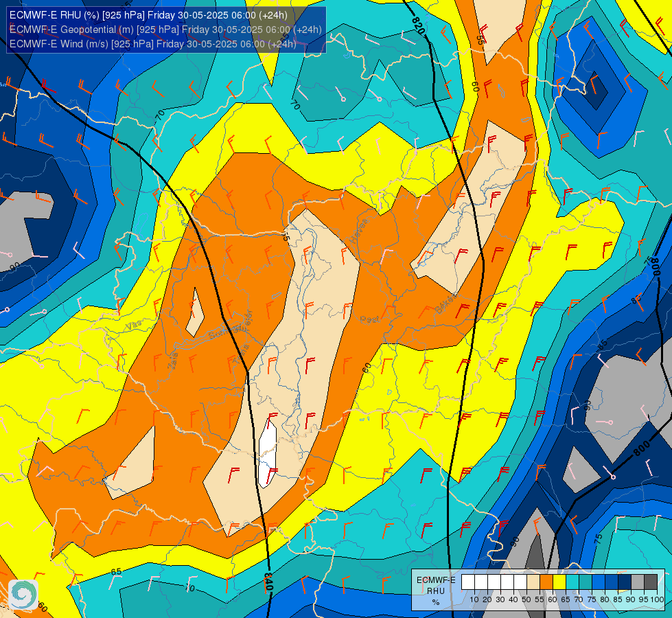This screenshot has width=672, height=618.
Task: Click the small white under-50% humidity area
Action: [268, 455]
